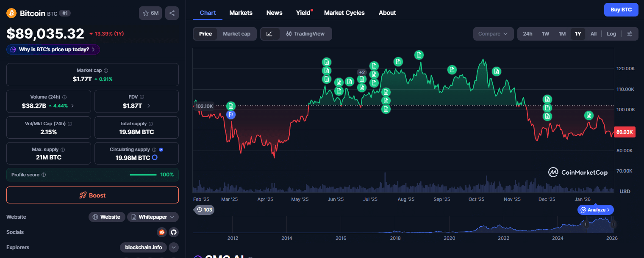The image size is (644, 258).
Task: Click the CoinMarketCap logo watermark
Action: (577, 172)
